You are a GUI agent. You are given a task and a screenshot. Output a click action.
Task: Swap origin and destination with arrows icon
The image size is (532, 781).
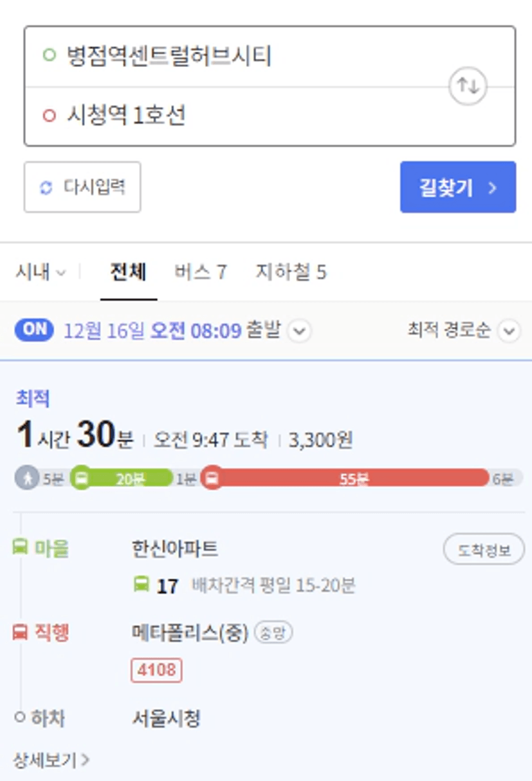468,86
